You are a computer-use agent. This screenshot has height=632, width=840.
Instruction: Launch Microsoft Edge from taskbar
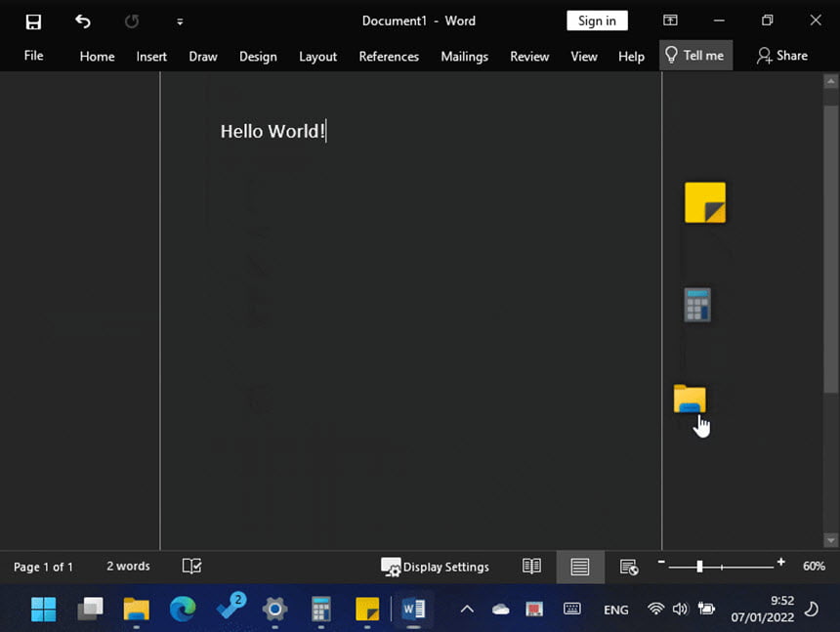pos(183,609)
